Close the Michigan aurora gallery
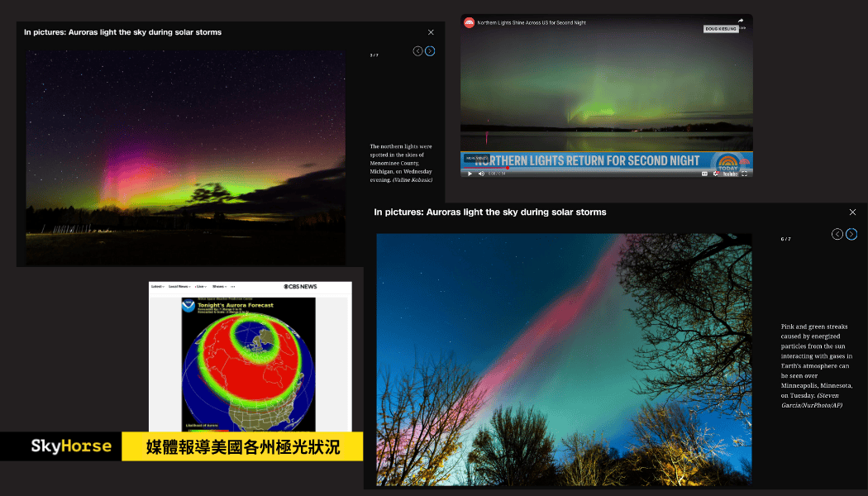 pos(431,32)
